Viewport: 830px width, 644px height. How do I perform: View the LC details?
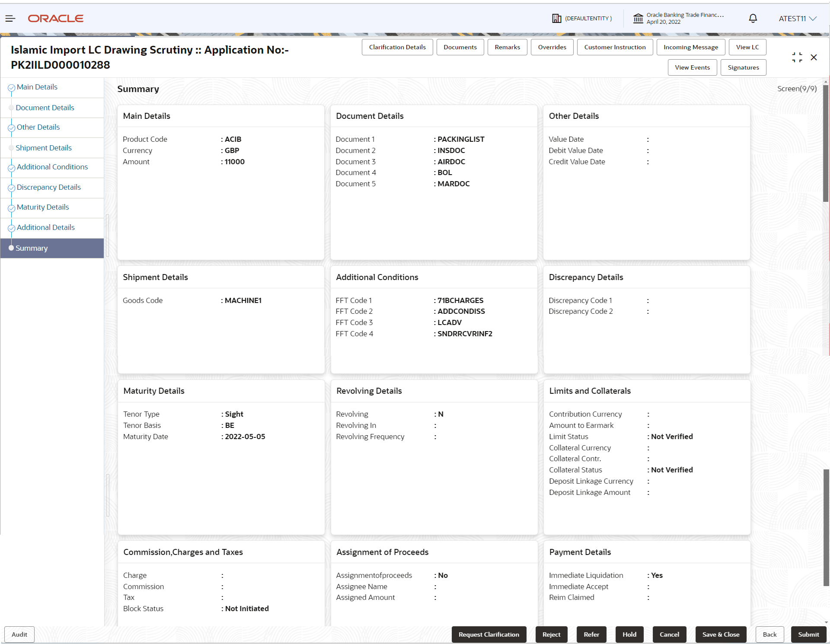point(747,47)
